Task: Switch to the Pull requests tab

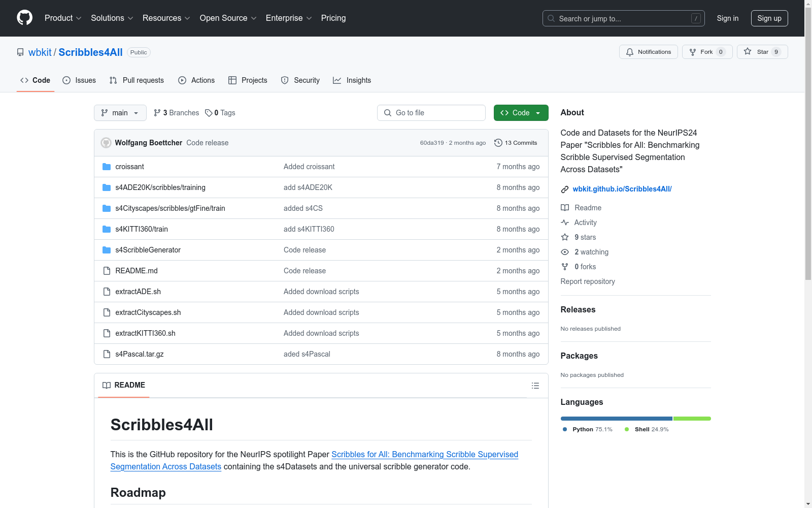Action: coord(137,80)
